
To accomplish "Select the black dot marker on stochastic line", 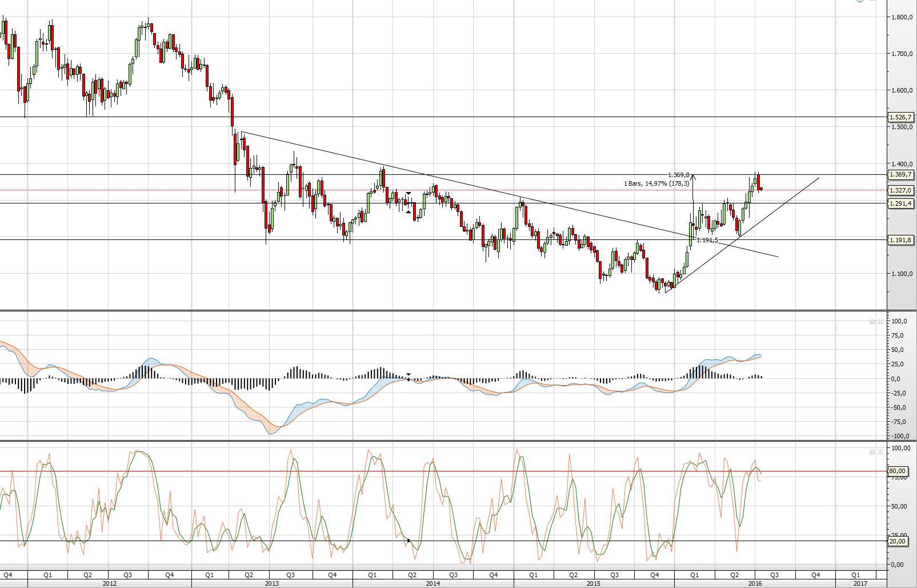I will coord(409,540).
